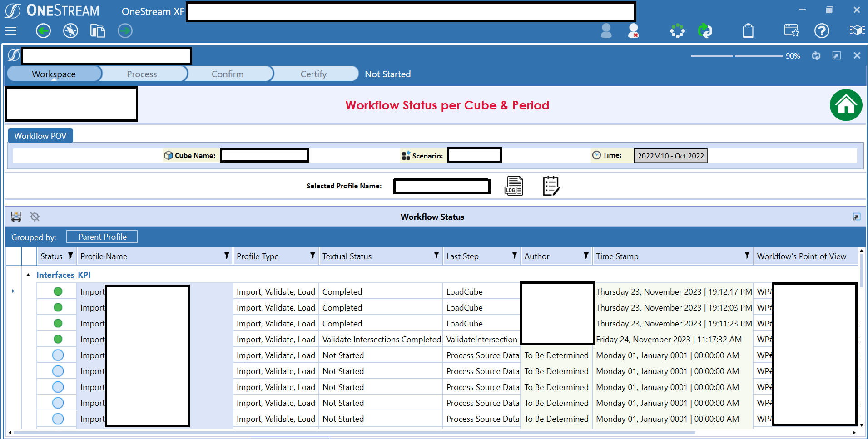
Task: Click the Logoff user icon with red X
Action: 633,31
